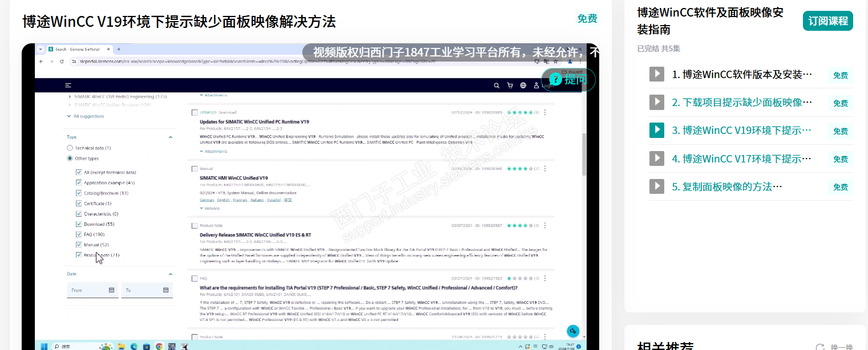Click play icon for episode 2 下载项目提示缺少面板映像
Screen dimensions: 868x350
(657, 103)
